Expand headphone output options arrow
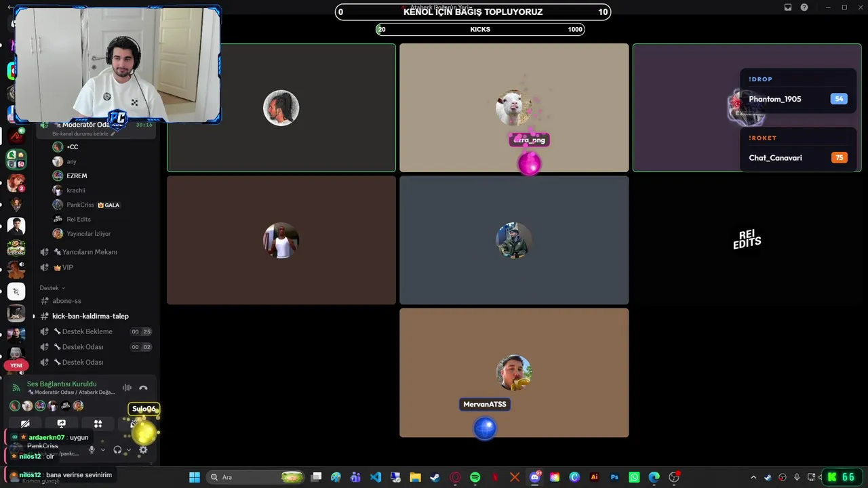This screenshot has height=488, width=868. (128, 449)
